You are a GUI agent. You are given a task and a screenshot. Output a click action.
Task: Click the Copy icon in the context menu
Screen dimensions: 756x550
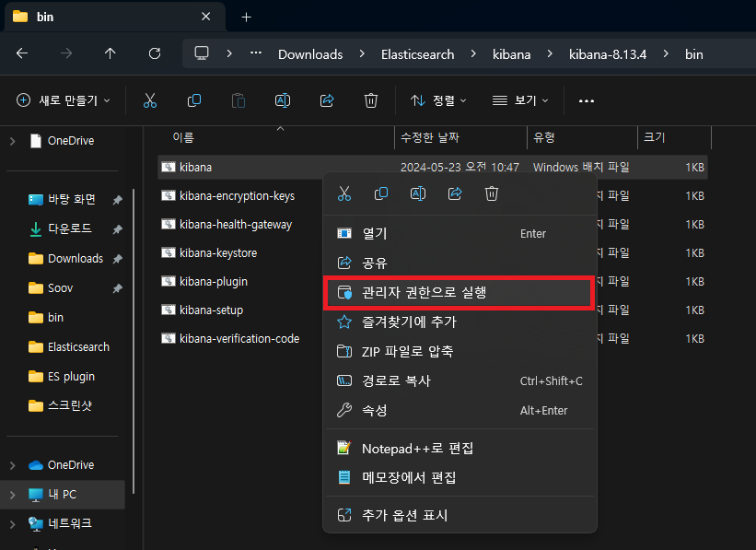pyautogui.click(x=381, y=193)
